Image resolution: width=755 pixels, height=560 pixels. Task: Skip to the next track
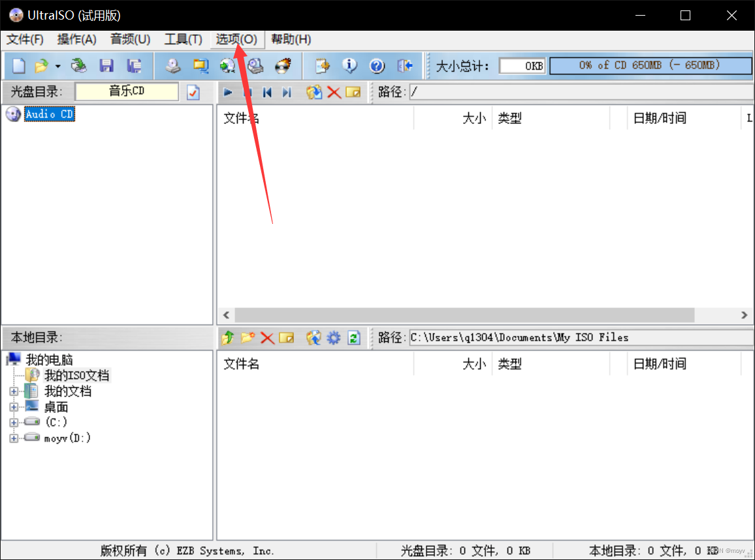click(287, 92)
